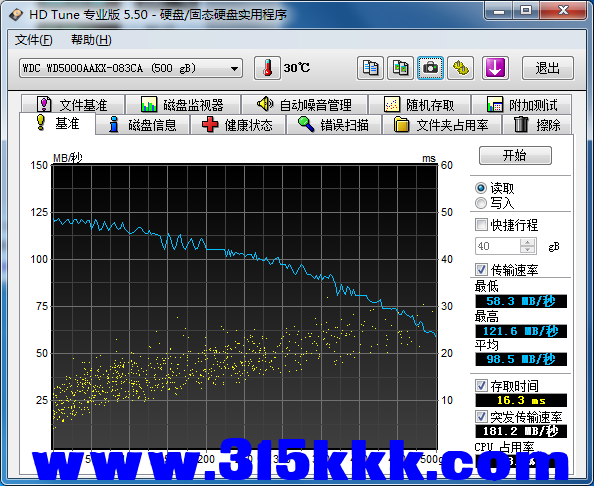Screen dimensions: 594x486
Task: Click the 退出 exit button
Action: click(x=548, y=68)
